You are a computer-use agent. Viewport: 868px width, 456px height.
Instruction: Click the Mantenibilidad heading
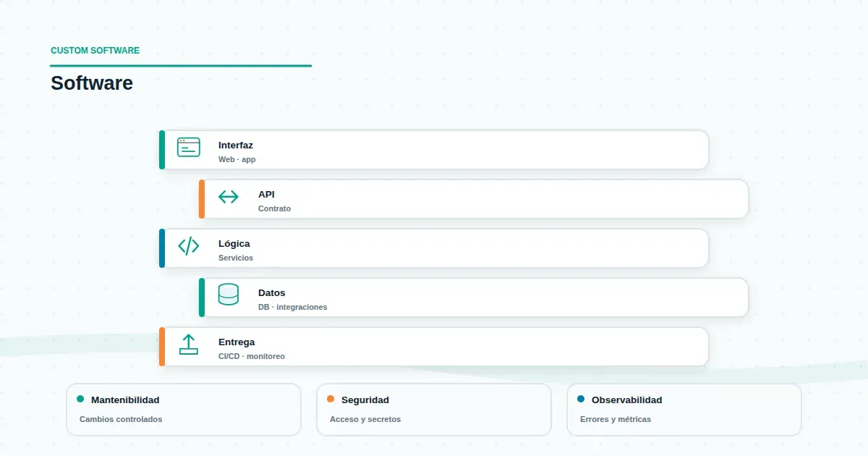125,400
